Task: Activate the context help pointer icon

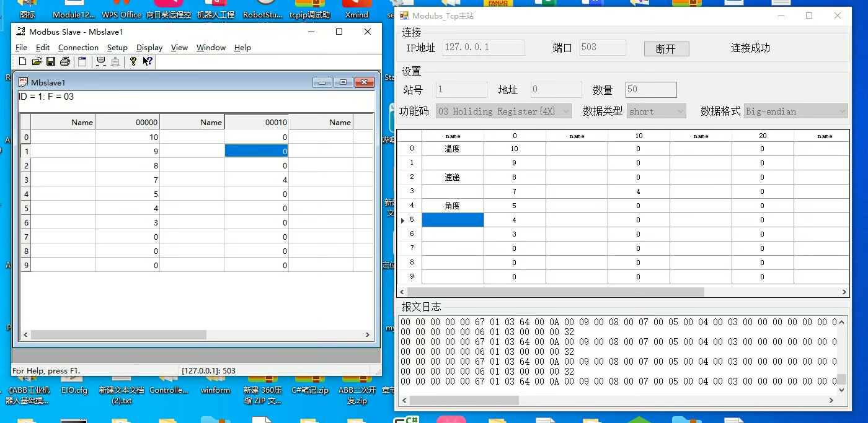Action: tap(148, 61)
